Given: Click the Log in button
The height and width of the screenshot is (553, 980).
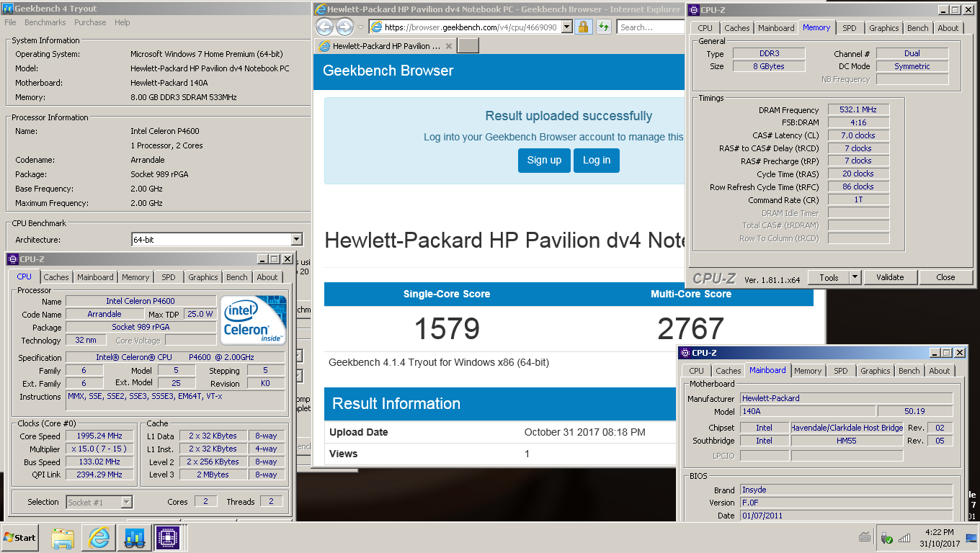Looking at the screenshot, I should [x=596, y=160].
